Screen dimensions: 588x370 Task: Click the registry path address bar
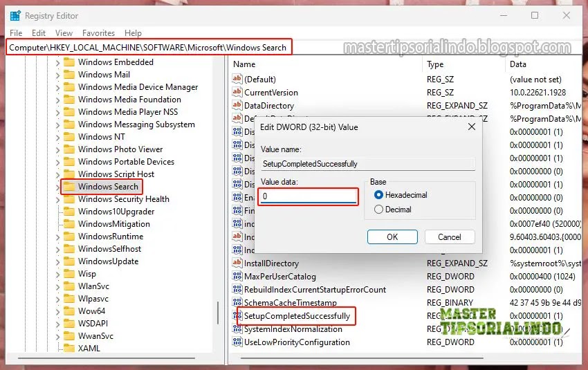point(149,48)
